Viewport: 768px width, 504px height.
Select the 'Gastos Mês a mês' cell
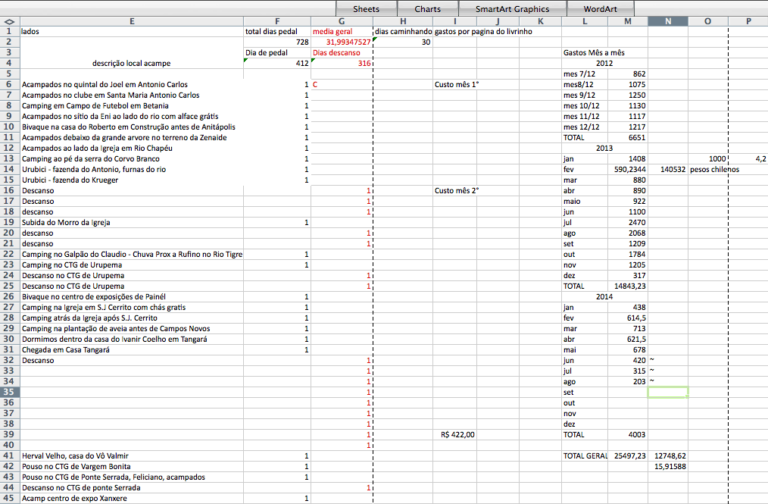click(594, 52)
